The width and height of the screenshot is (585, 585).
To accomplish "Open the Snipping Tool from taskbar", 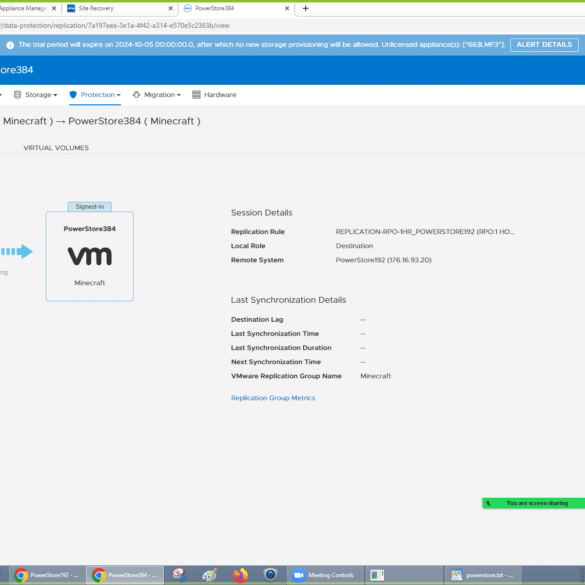I will pos(179,575).
